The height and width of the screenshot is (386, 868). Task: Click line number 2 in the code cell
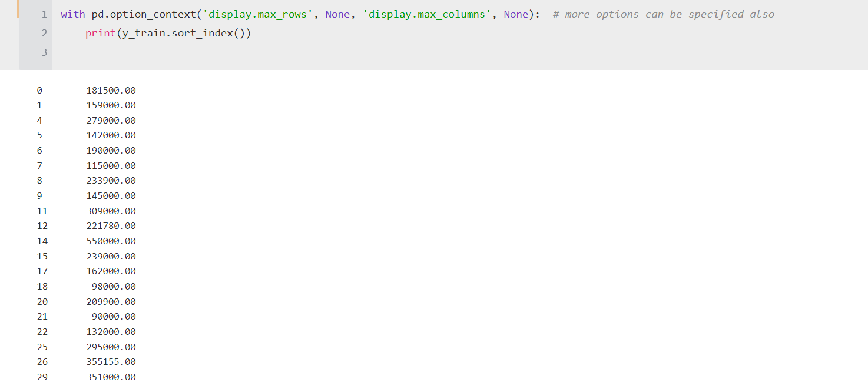pyautogui.click(x=44, y=33)
